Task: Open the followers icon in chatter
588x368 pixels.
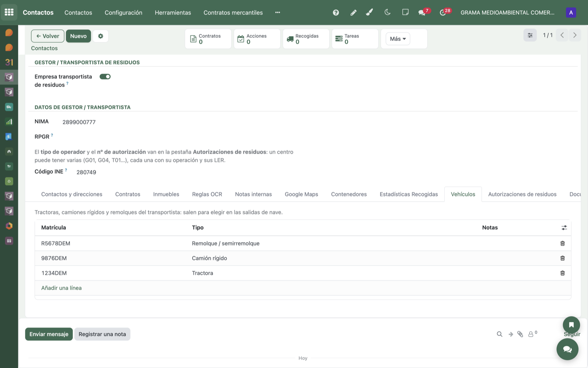Action: click(533, 333)
